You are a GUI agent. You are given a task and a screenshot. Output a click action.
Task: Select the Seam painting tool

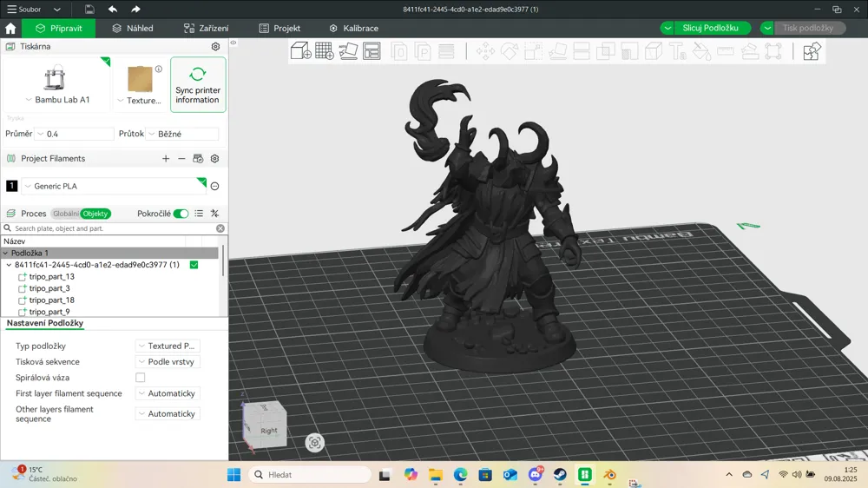click(x=654, y=51)
